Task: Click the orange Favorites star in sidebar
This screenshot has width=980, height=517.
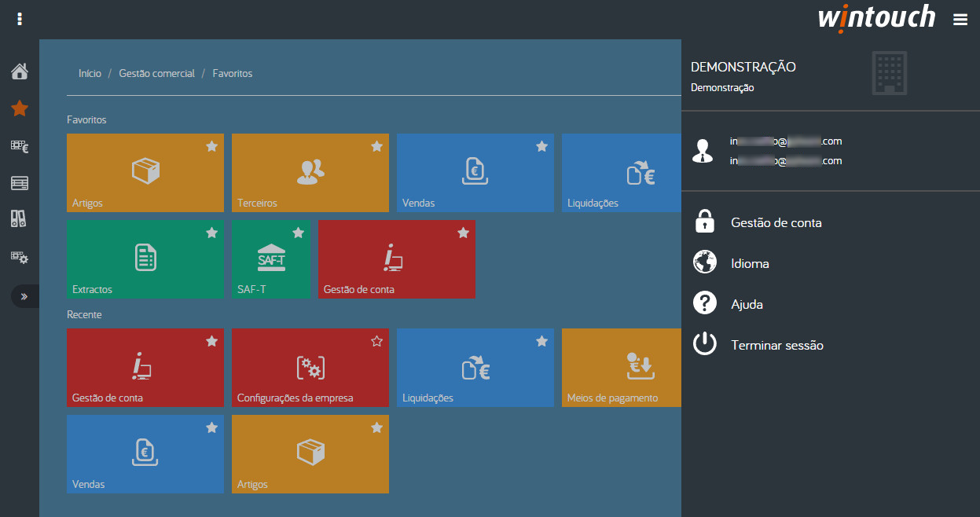Action: [x=20, y=108]
